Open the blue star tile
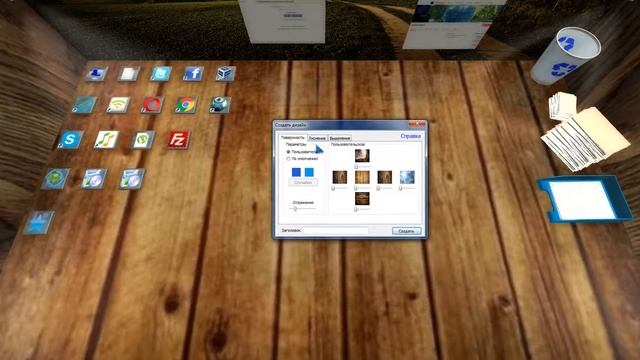The width and height of the screenshot is (640, 360). click(39, 222)
